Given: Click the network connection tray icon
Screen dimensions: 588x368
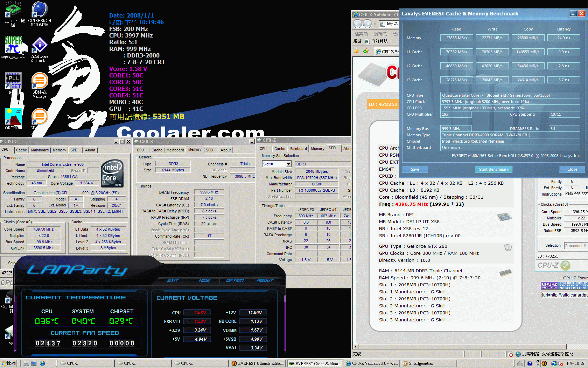Looking at the screenshot, I should click(554, 363).
